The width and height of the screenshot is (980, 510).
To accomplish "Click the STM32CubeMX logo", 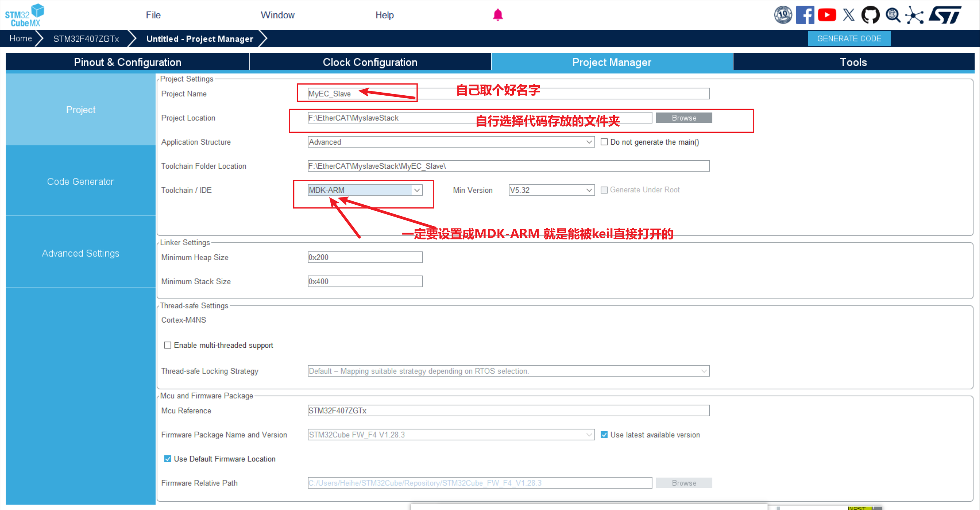I will coord(24,15).
